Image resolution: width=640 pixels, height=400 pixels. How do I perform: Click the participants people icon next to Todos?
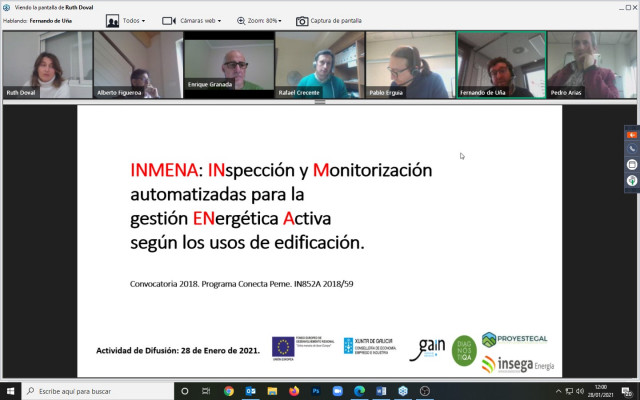point(112,21)
